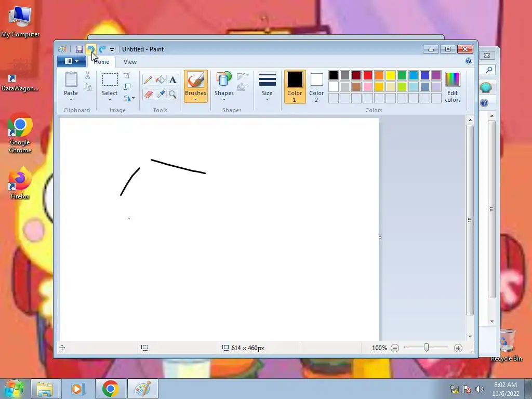532x399 pixels.
Task: Open Windows Start menu
Action: tap(13, 389)
